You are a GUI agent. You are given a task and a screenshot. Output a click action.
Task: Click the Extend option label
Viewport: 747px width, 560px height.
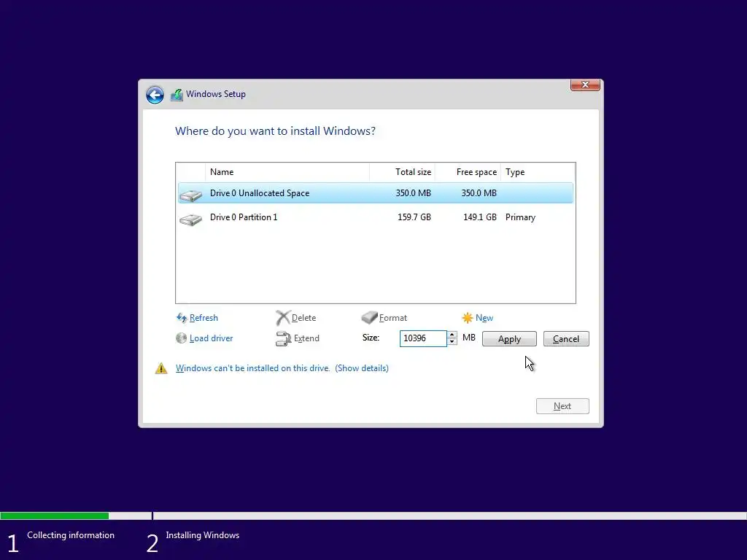[x=306, y=338]
